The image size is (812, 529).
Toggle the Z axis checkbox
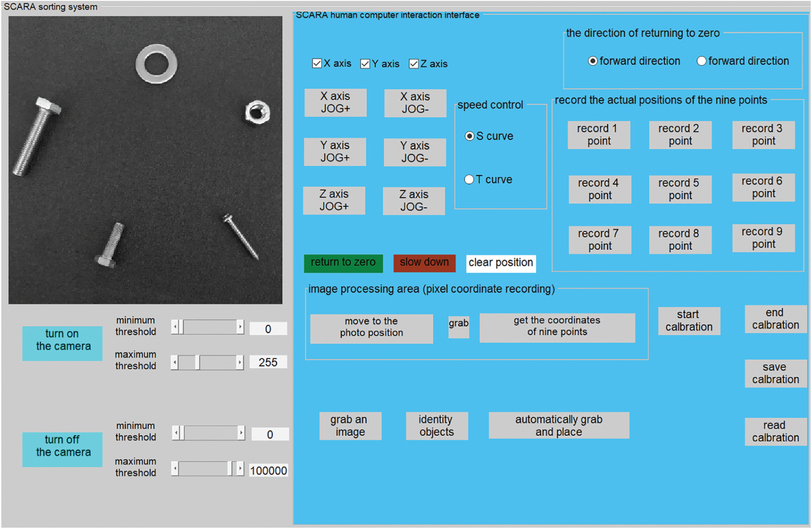tap(414, 64)
